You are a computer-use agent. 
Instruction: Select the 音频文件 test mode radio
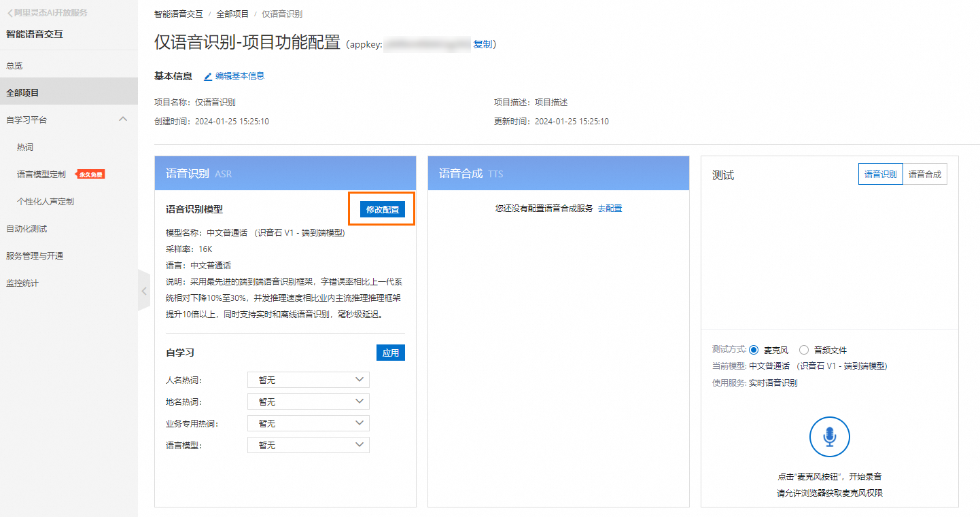point(805,351)
